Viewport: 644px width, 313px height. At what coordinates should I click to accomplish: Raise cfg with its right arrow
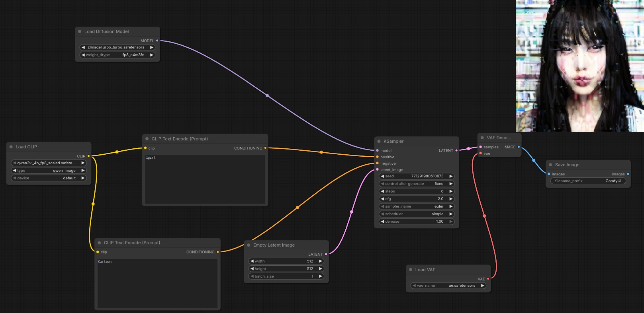click(x=451, y=199)
